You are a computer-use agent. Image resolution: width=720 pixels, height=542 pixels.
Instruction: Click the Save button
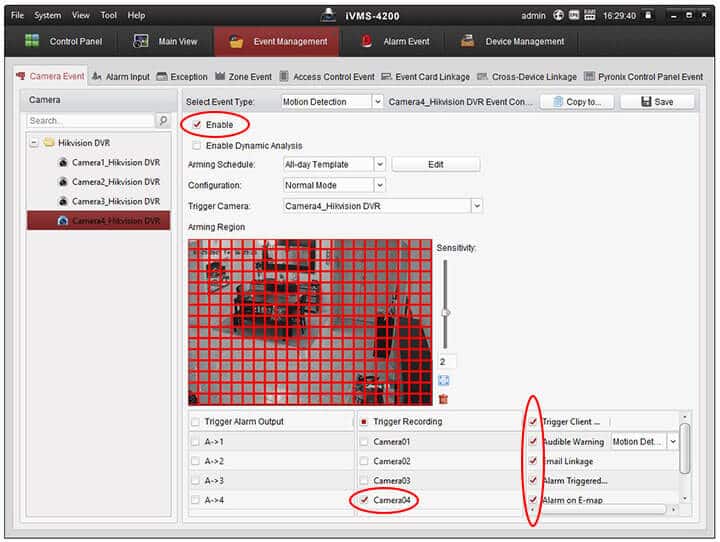click(656, 102)
